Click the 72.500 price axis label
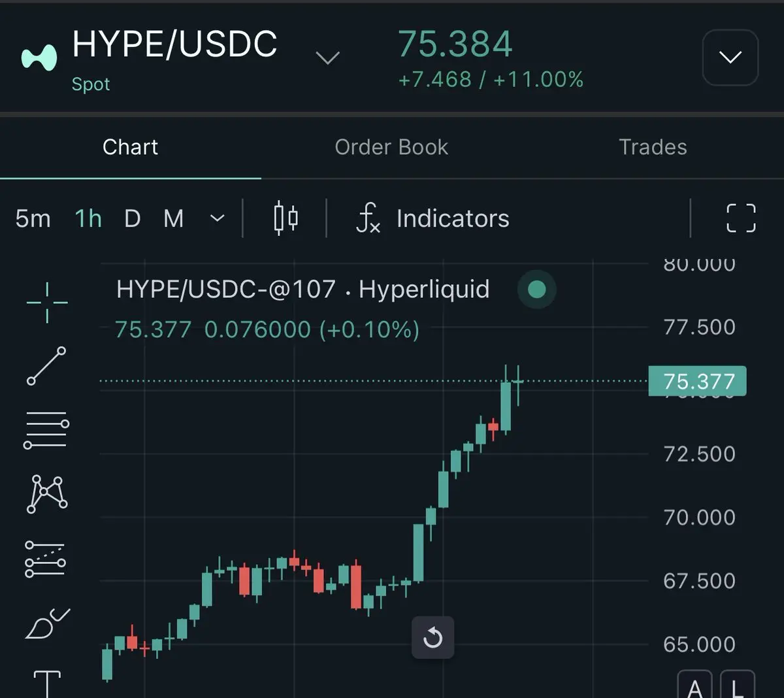The width and height of the screenshot is (784, 698). [x=700, y=454]
